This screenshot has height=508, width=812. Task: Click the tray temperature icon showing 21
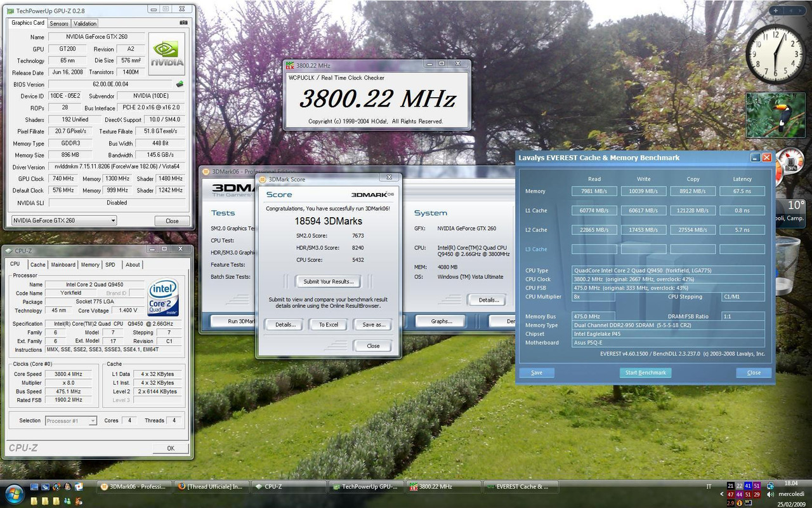coord(731,486)
